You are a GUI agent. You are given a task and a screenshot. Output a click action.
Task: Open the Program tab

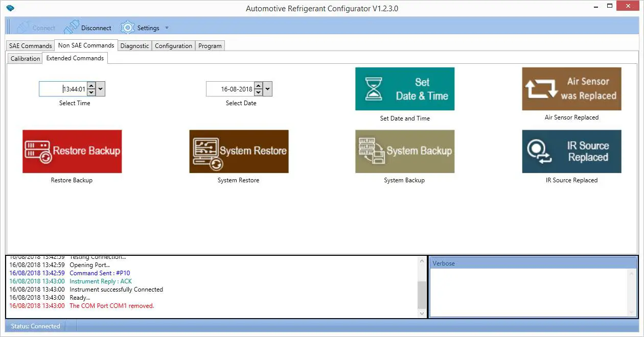[x=210, y=45]
